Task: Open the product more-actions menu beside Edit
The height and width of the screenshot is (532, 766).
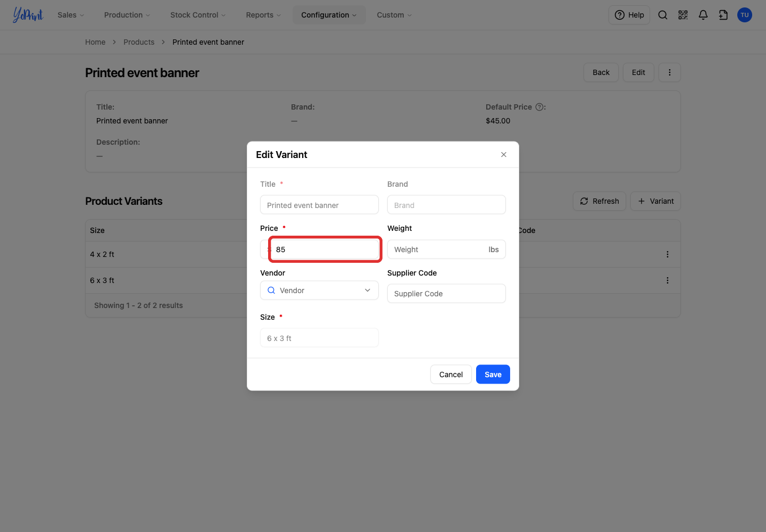Action: pyautogui.click(x=670, y=72)
